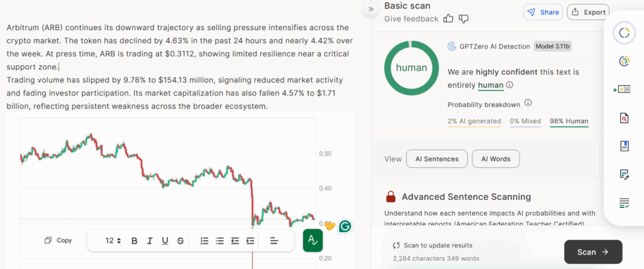The width and height of the screenshot is (644, 269).
Task: Switch to AI Words view
Action: tap(496, 159)
